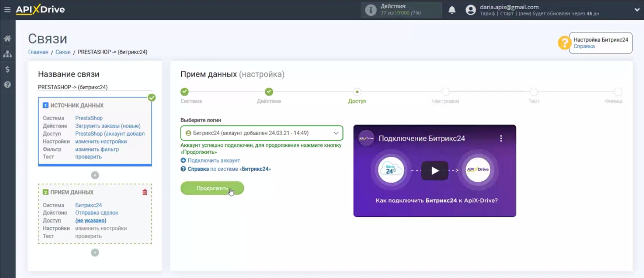This screenshot has width=644, height=278.
Task: Delete receiver block with trash icon
Action: (145, 192)
